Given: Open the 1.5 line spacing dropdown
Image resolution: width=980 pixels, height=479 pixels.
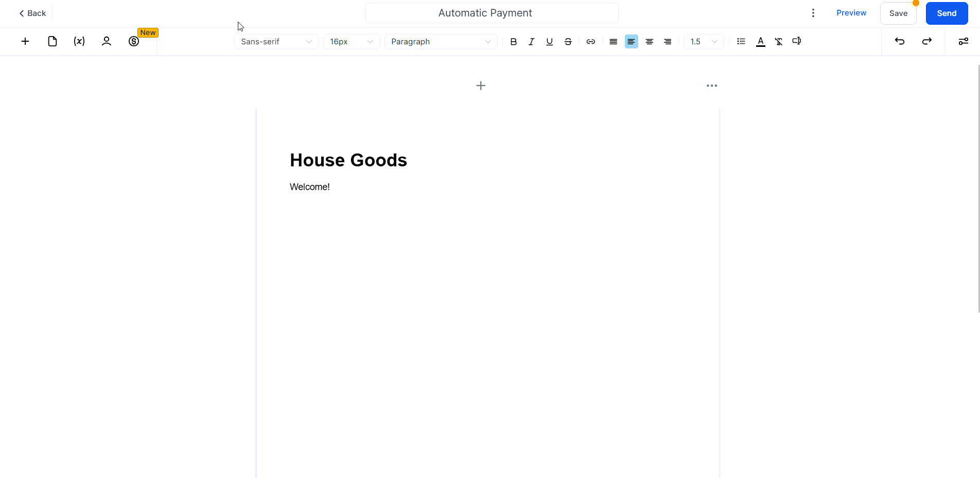Looking at the screenshot, I should (x=703, y=41).
